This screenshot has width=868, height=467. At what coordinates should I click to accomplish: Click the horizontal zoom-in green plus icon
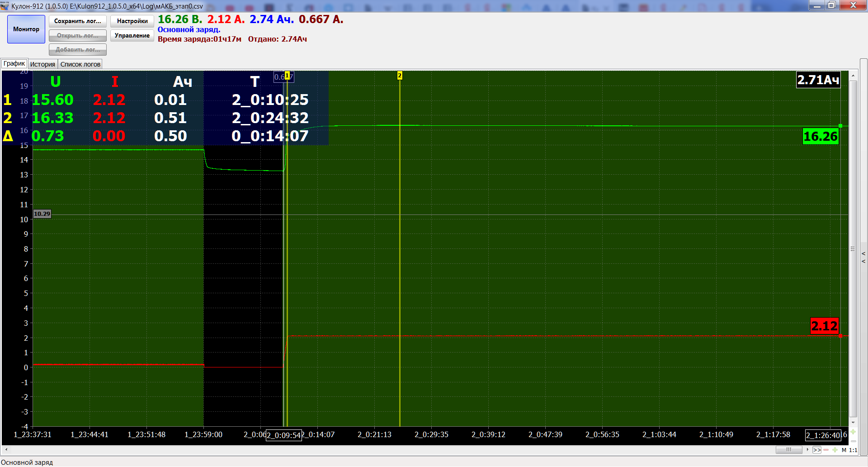click(835, 450)
